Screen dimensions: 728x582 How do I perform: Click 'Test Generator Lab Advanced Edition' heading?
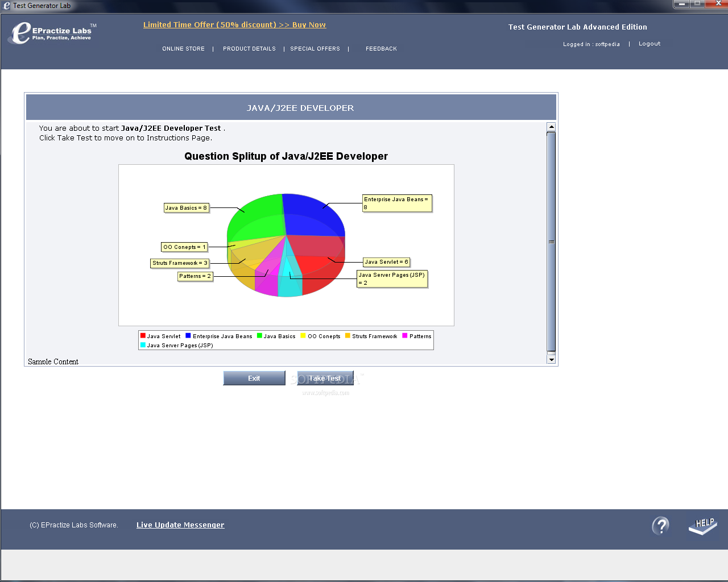coord(578,27)
